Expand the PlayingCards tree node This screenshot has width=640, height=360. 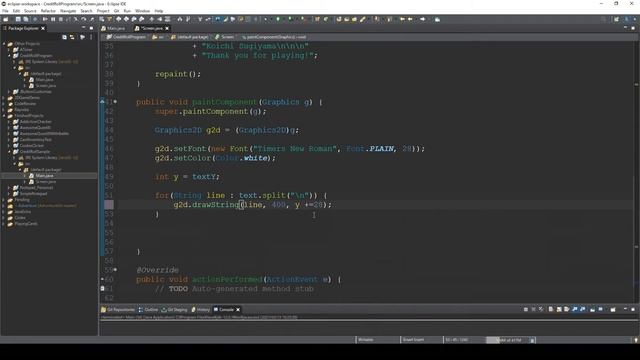coord(4,224)
